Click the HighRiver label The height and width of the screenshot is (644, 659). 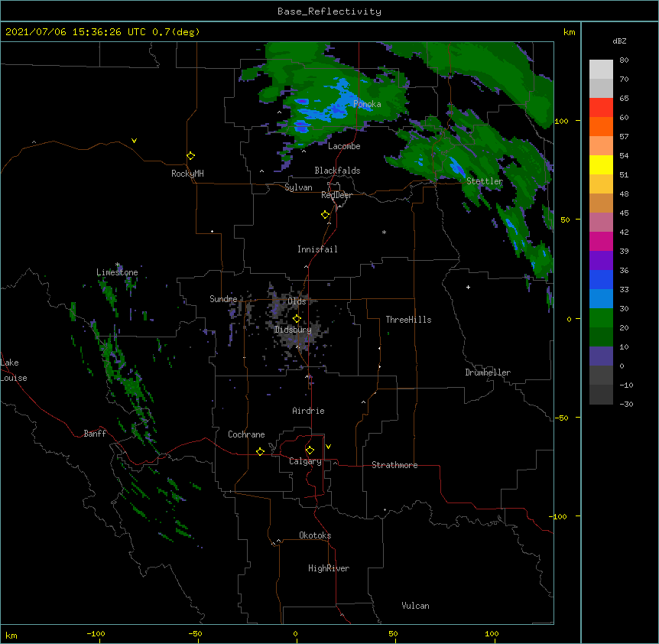tap(329, 568)
